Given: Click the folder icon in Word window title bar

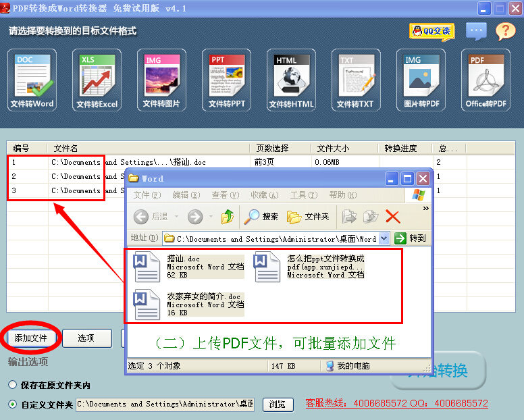Looking at the screenshot, I should 134,178.
